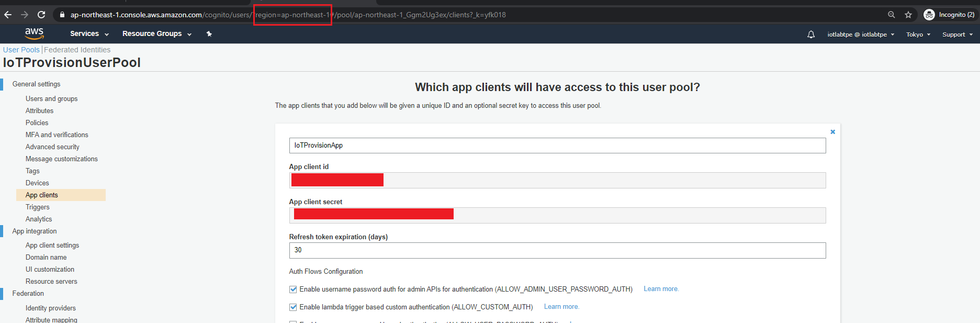Open the browser zoom magnifier icon
The width and height of the screenshot is (980, 323).
[x=892, y=15]
